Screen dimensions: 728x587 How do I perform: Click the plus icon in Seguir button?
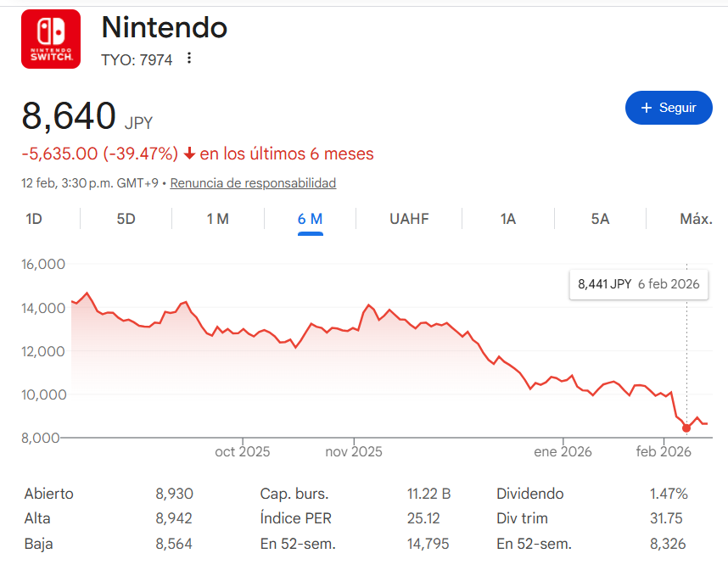647,108
